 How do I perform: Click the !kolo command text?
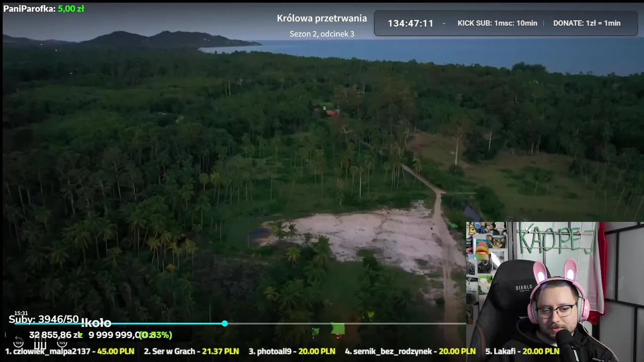[x=96, y=323]
